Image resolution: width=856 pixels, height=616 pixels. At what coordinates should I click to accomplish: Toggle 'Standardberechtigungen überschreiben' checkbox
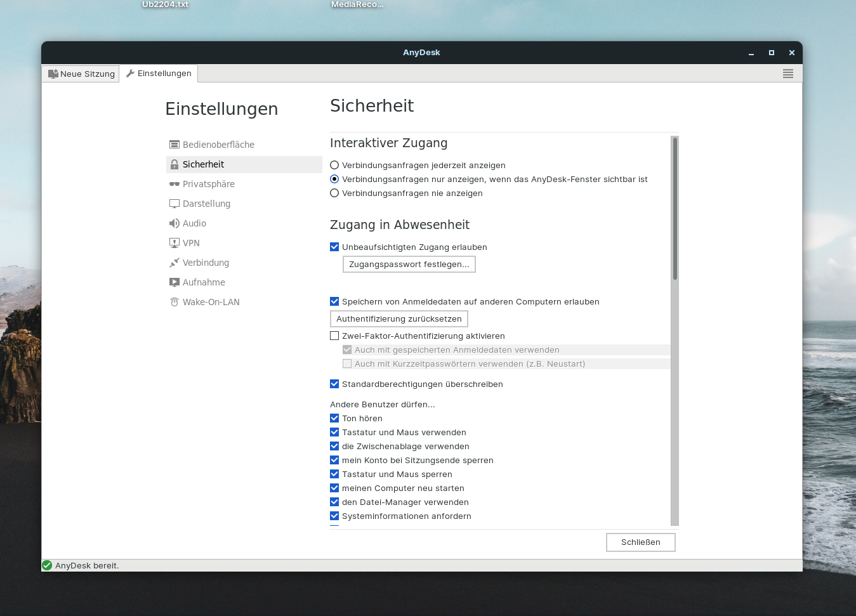334,384
